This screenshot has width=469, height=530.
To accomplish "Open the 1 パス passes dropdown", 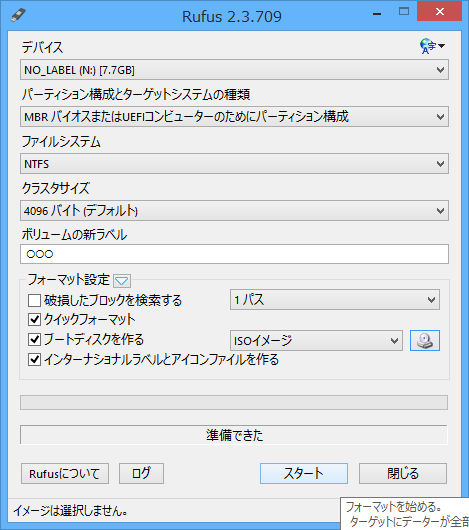I will pos(335,299).
